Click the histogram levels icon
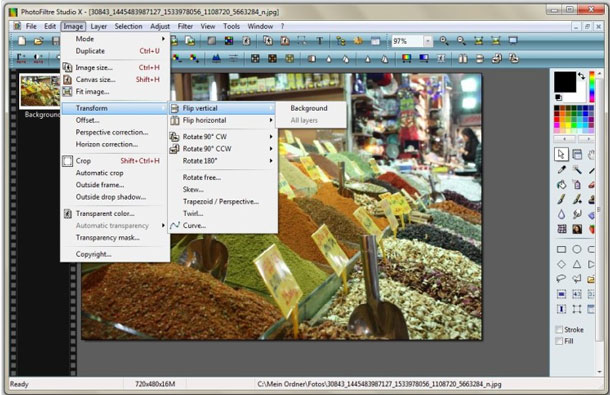Viewport: 610px width, 395px height. pos(216,58)
